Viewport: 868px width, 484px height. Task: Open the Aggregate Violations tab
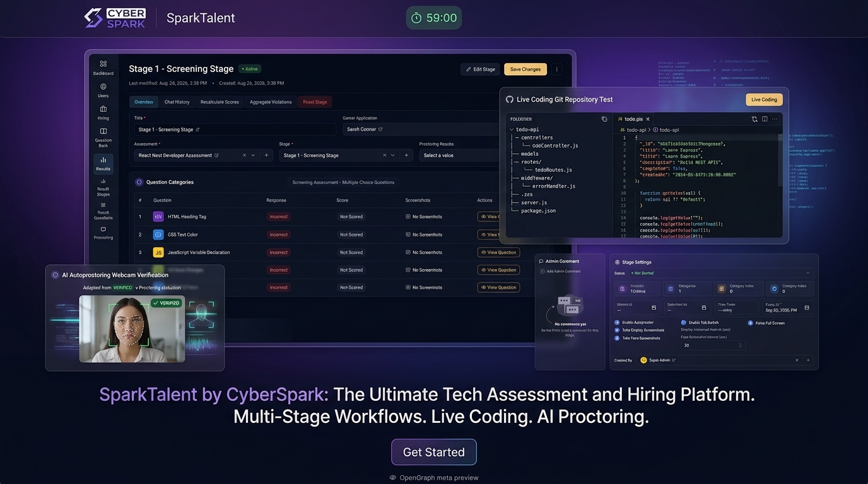pyautogui.click(x=271, y=102)
